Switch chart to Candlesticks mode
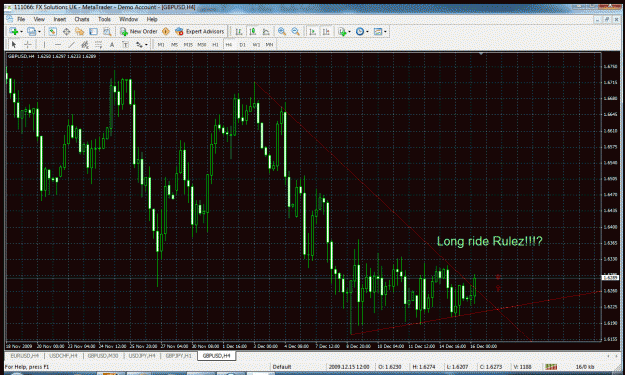Screen dimensions: 625x375 tap(252, 31)
